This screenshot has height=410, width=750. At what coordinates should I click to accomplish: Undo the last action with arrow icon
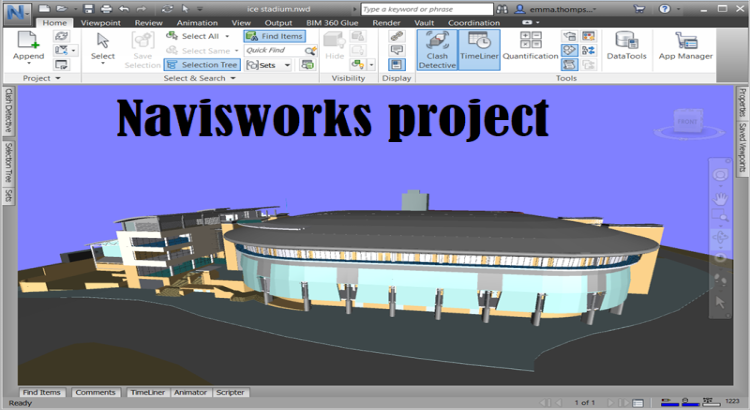click(124, 9)
